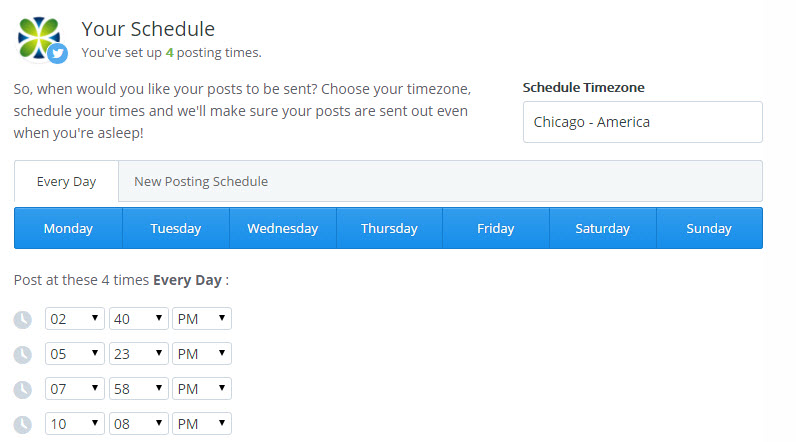796x442 pixels.
Task: Open the AM/PM dropdown for 07:58
Action: pos(202,389)
